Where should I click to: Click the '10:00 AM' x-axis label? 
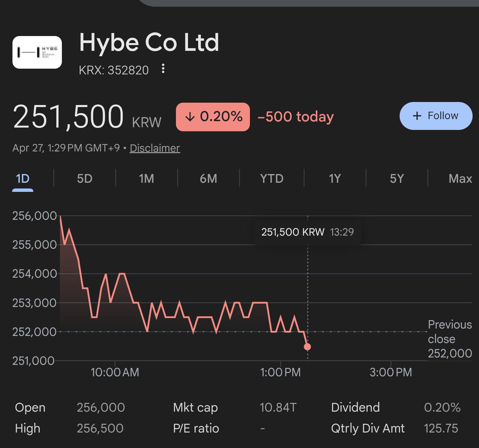pyautogui.click(x=115, y=373)
